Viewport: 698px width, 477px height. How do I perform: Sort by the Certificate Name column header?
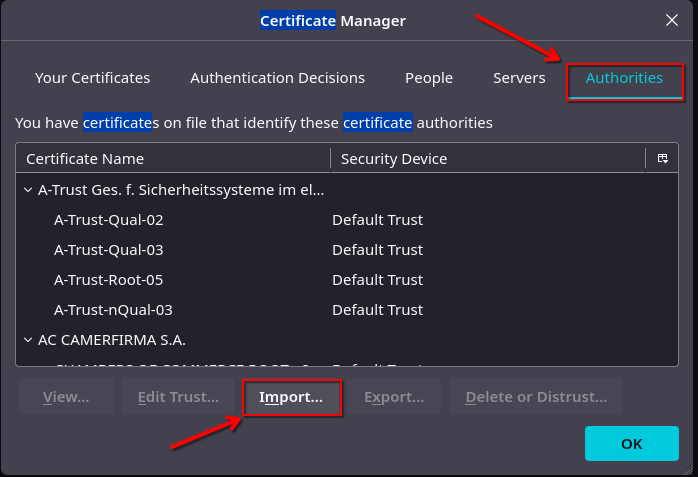[172, 159]
